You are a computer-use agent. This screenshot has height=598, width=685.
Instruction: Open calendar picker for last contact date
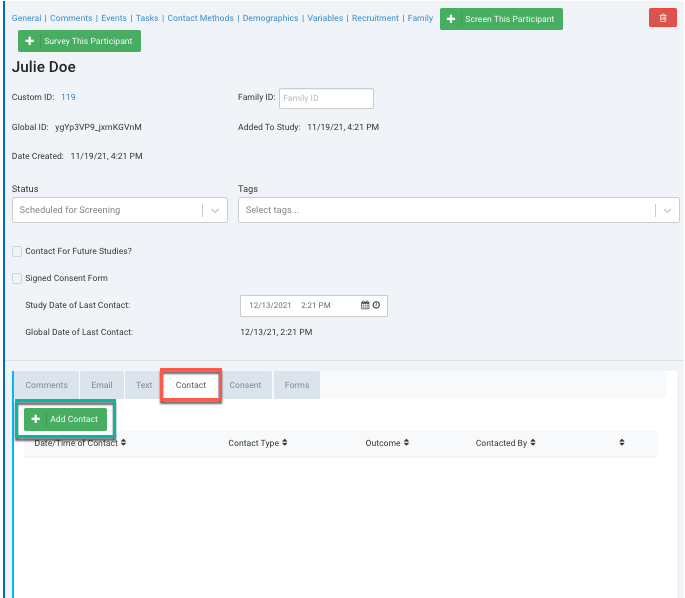(x=365, y=305)
